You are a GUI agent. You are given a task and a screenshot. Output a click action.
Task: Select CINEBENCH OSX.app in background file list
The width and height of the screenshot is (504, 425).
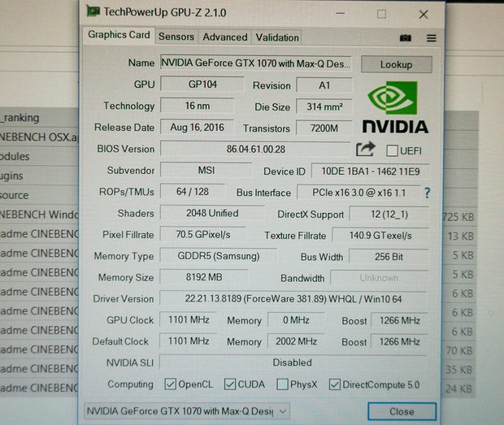coord(38,137)
